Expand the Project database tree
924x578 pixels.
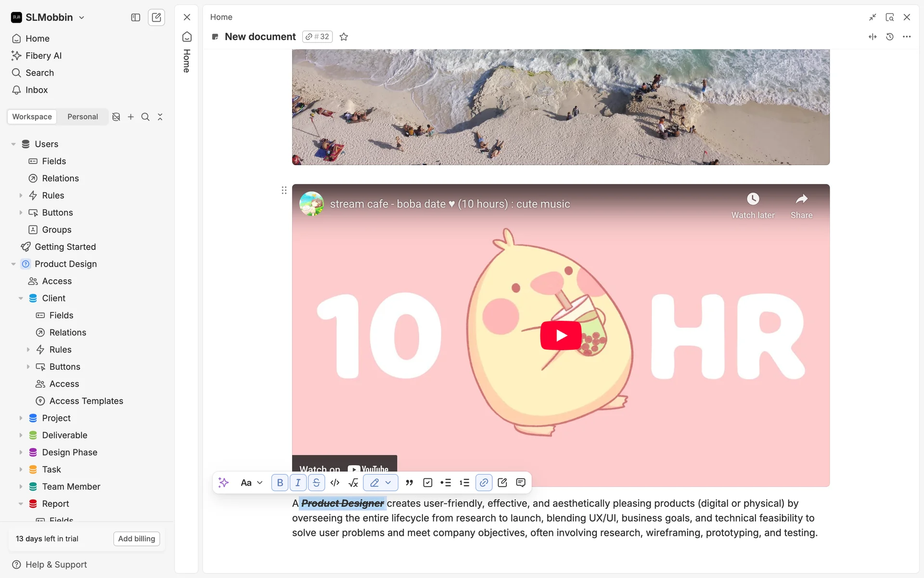[x=21, y=418]
